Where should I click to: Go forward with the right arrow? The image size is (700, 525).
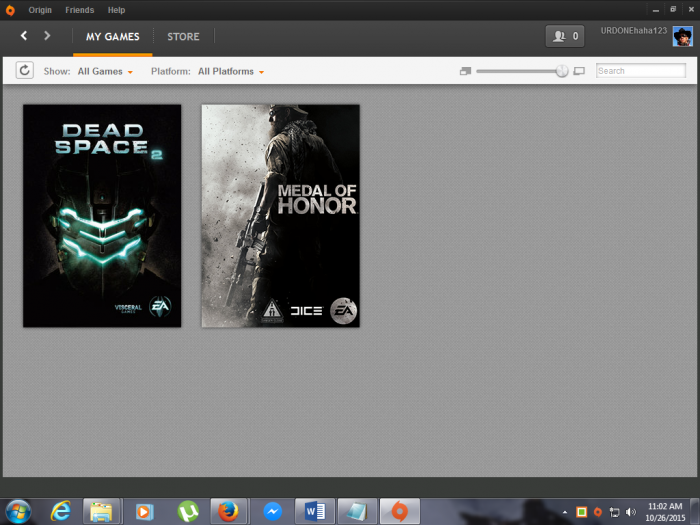point(47,36)
